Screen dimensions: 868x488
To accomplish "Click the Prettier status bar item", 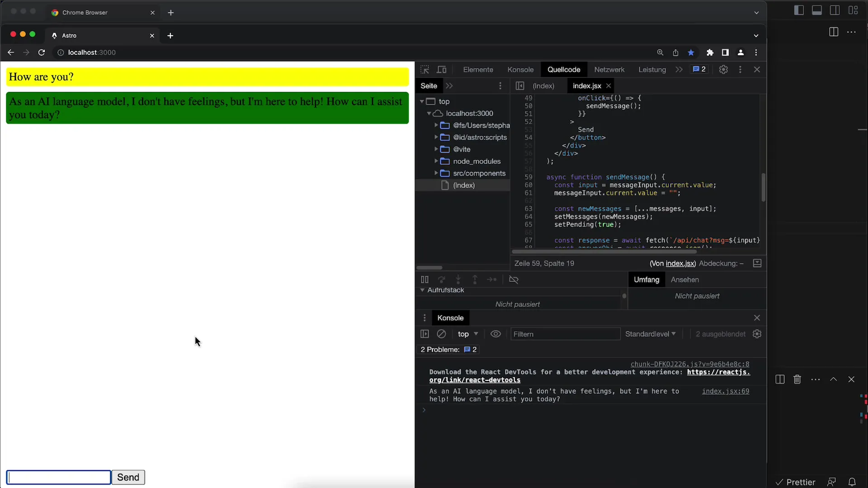I will (x=796, y=482).
